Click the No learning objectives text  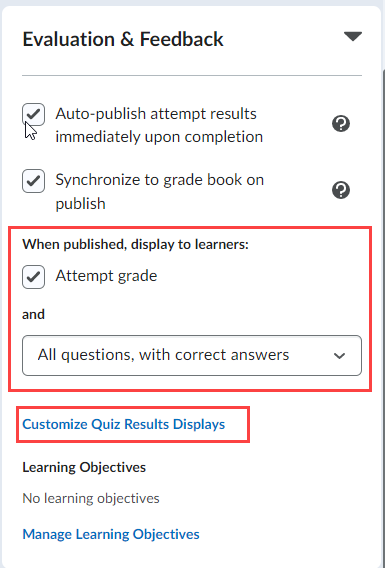click(91, 498)
